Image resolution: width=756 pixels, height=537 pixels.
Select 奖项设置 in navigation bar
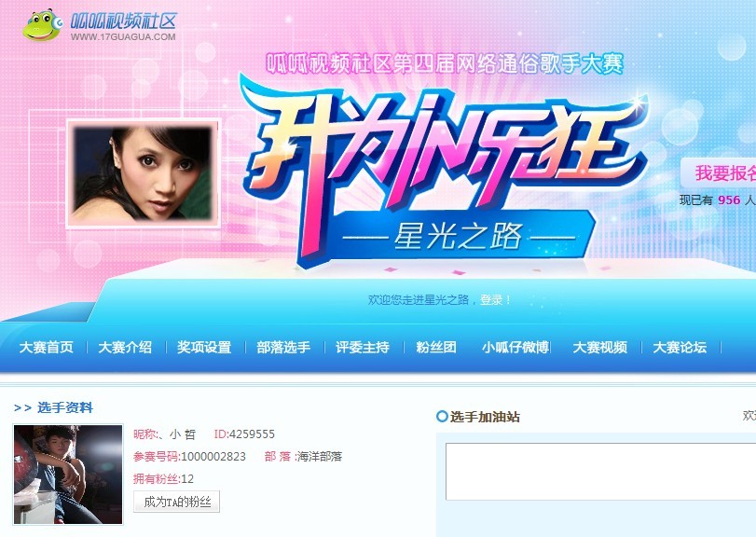point(204,347)
